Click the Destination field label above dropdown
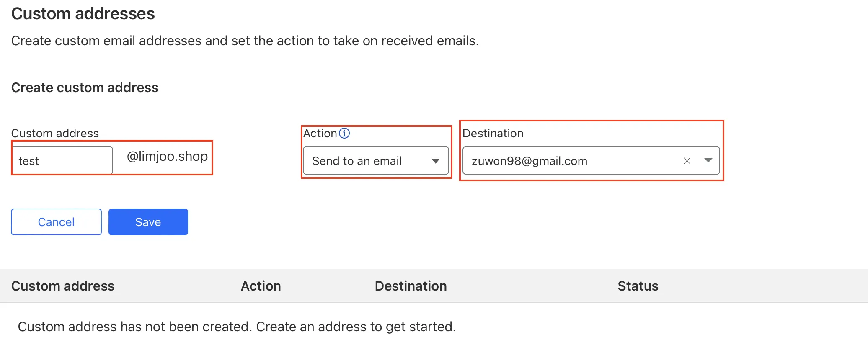Viewport: 868px width, 345px height. tap(493, 133)
